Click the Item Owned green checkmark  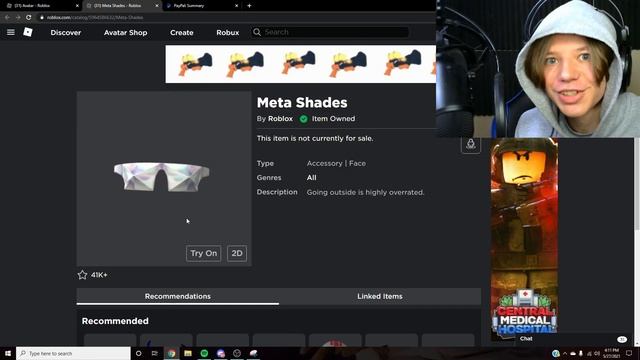pyautogui.click(x=303, y=119)
